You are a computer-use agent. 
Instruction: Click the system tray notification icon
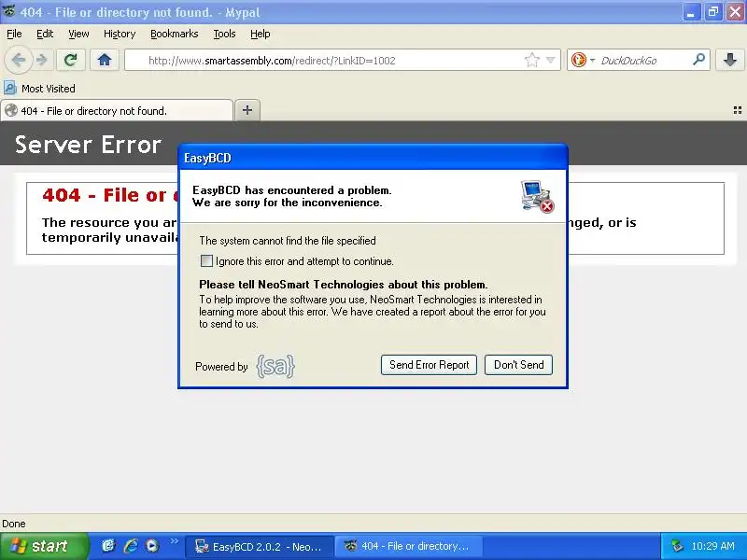tap(676, 546)
